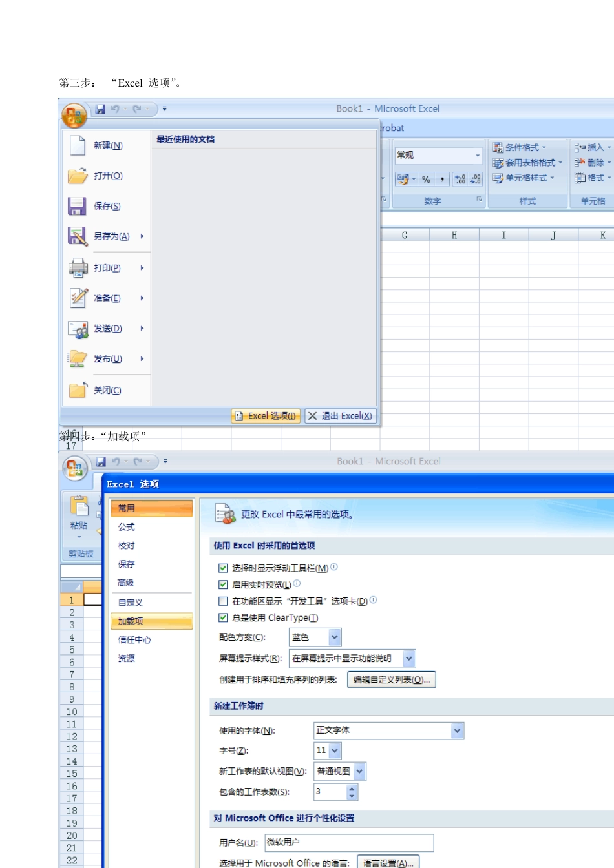The height and width of the screenshot is (868, 614).
Task: Choose 发送(D) in the Office menu
Action: (x=107, y=329)
